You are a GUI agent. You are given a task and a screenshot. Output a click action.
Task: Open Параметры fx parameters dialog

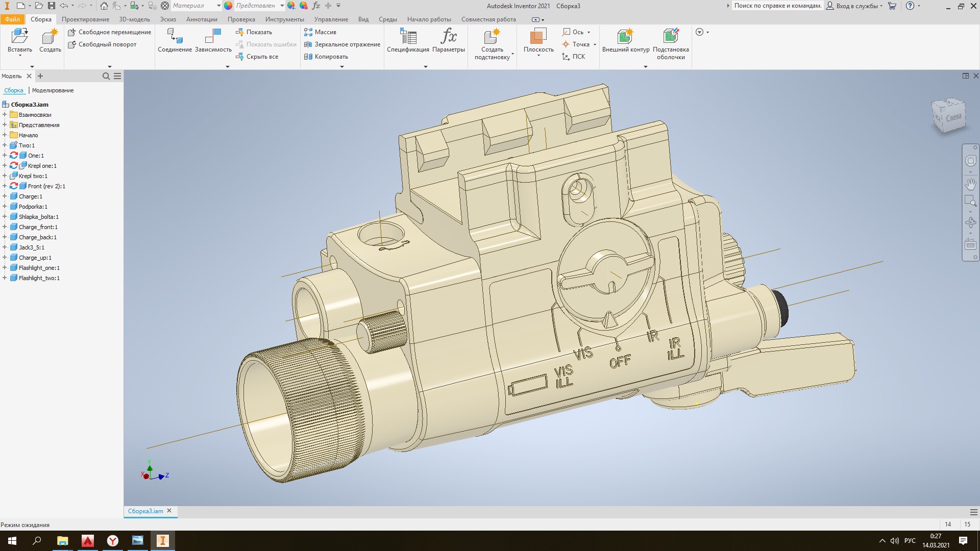coord(448,38)
